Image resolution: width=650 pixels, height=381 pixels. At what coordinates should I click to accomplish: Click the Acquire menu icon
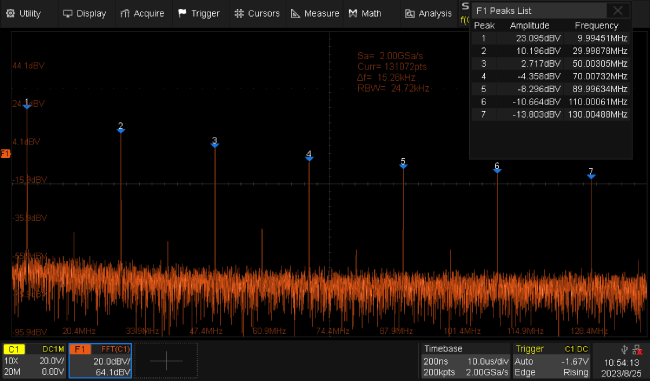[x=125, y=14]
